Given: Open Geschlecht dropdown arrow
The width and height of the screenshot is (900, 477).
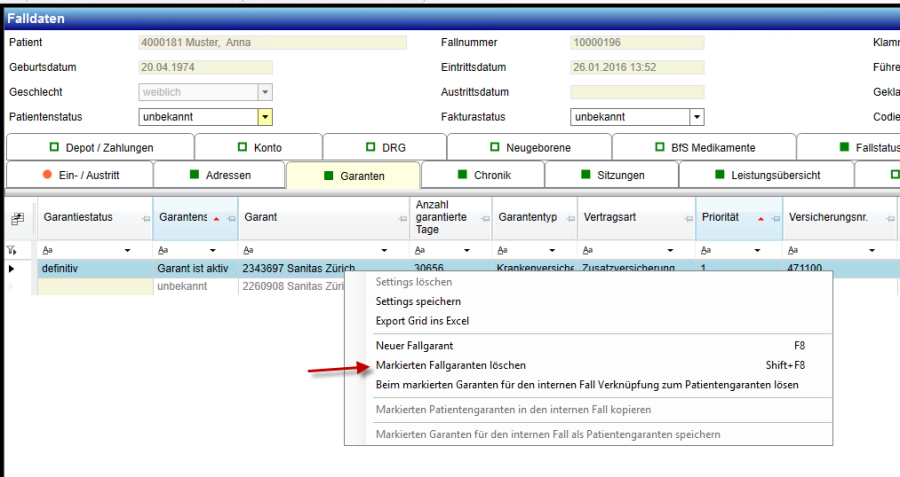Looking at the screenshot, I should (x=265, y=92).
